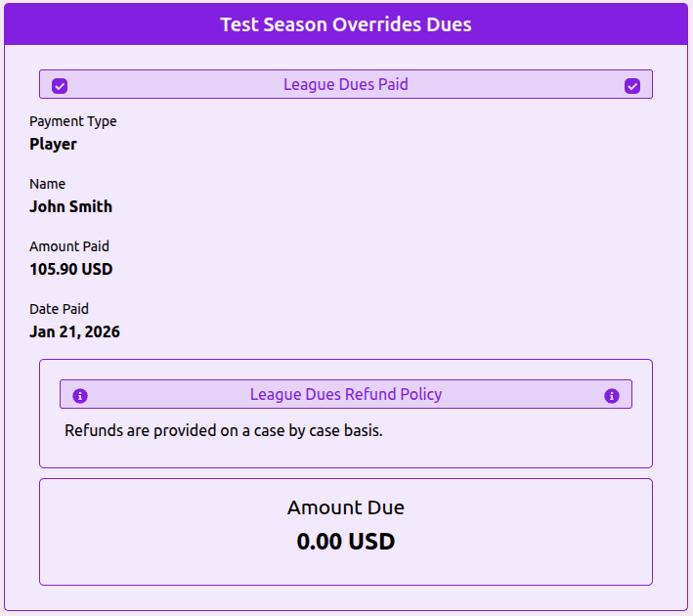This screenshot has width=693, height=616.
Task: Select the paid amount "105.90 USD"
Action: 70,269
